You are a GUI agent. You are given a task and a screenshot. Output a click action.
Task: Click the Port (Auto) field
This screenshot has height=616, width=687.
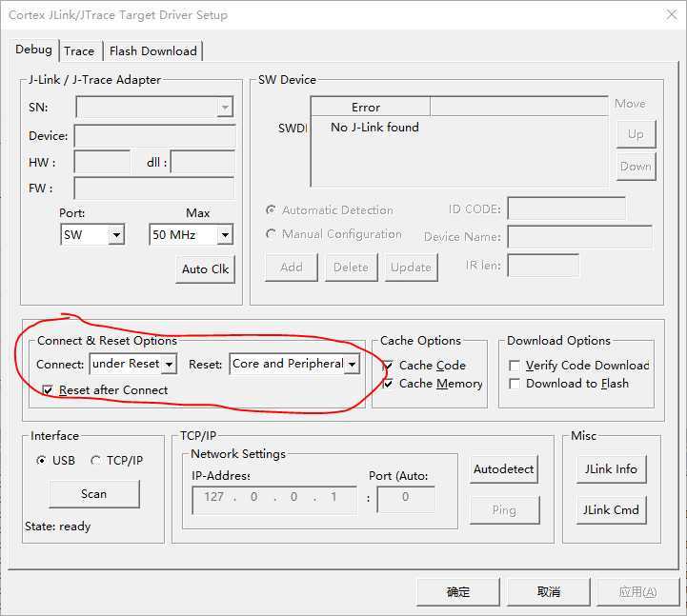click(x=406, y=500)
